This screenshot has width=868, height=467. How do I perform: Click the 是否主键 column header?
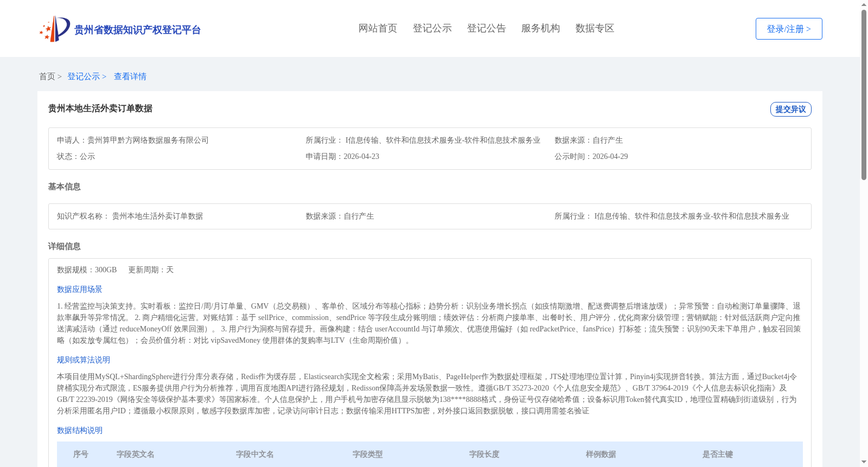point(718,454)
